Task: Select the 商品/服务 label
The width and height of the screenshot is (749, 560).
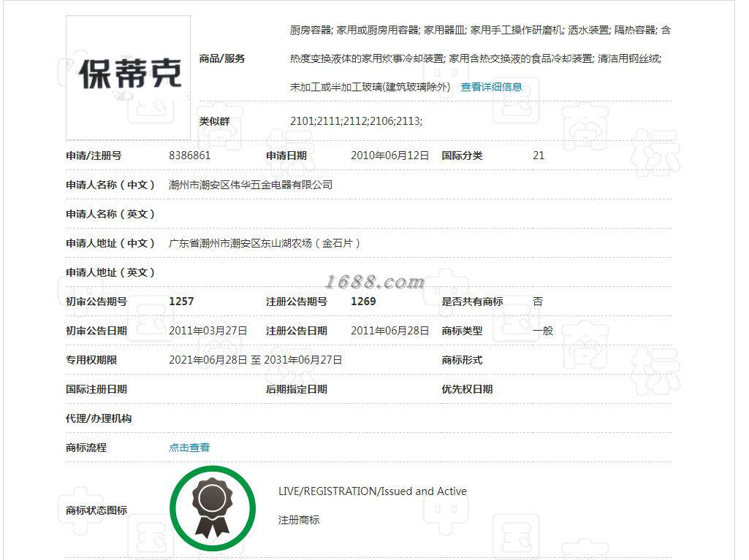Action: [222, 58]
